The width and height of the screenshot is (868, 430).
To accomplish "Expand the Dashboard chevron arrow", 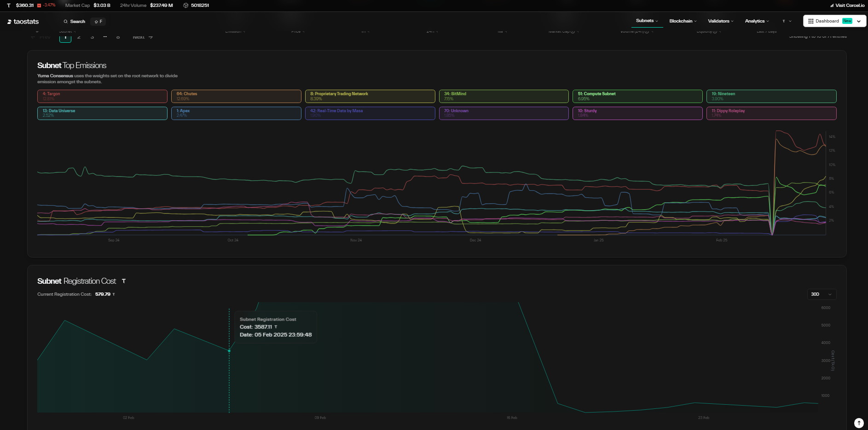I will 859,21.
